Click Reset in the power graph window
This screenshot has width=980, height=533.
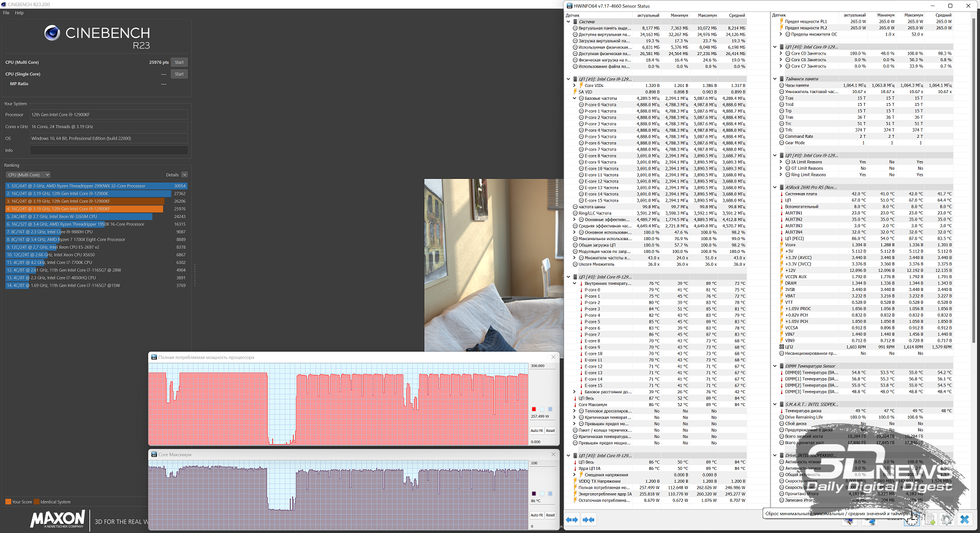click(x=550, y=431)
